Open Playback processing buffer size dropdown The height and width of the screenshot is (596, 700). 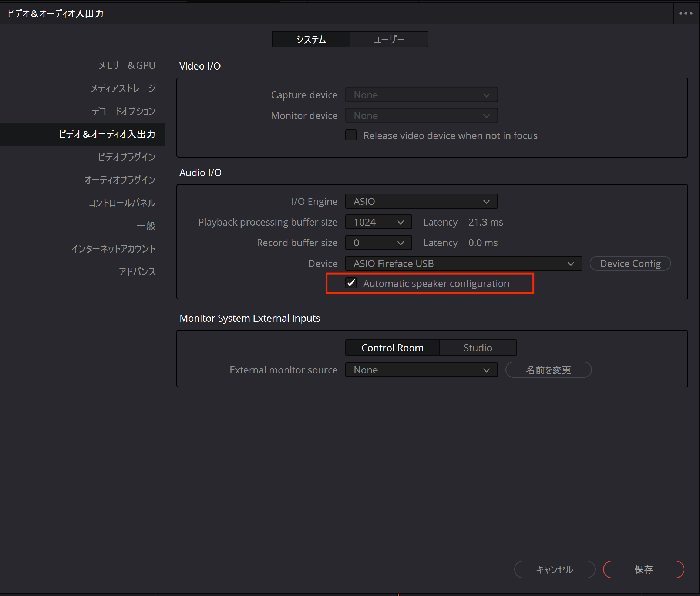(378, 222)
